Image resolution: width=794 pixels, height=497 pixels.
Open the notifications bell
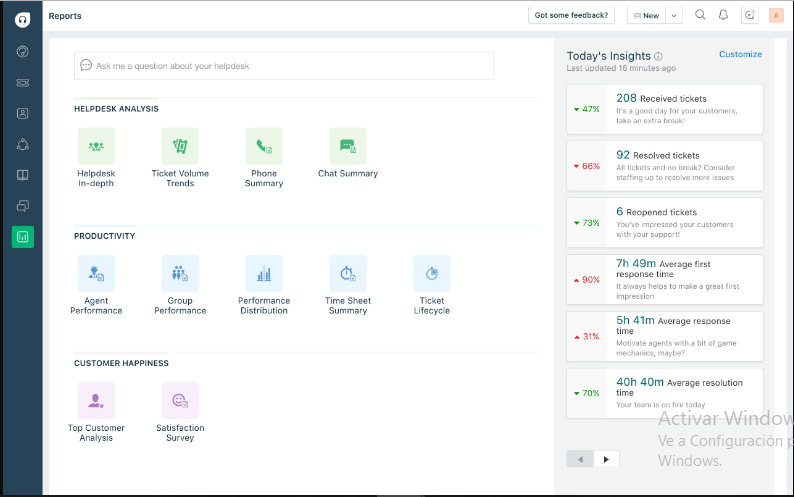(724, 15)
